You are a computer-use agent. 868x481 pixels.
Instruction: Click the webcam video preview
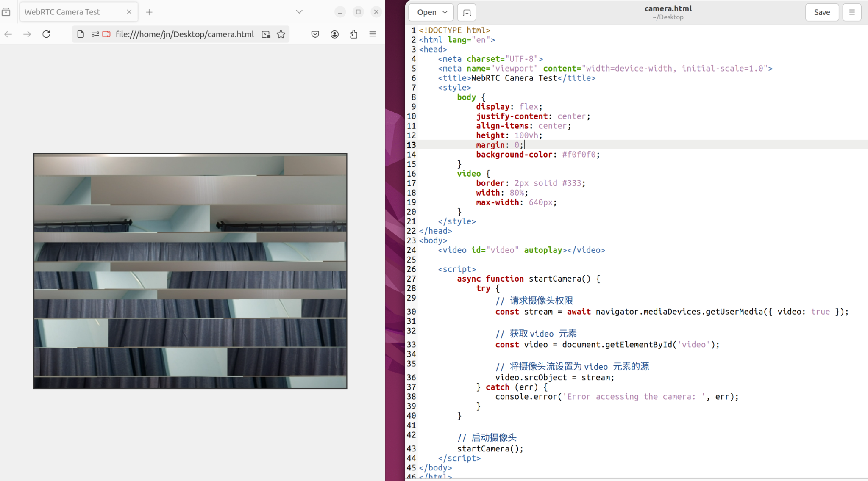[190, 271]
